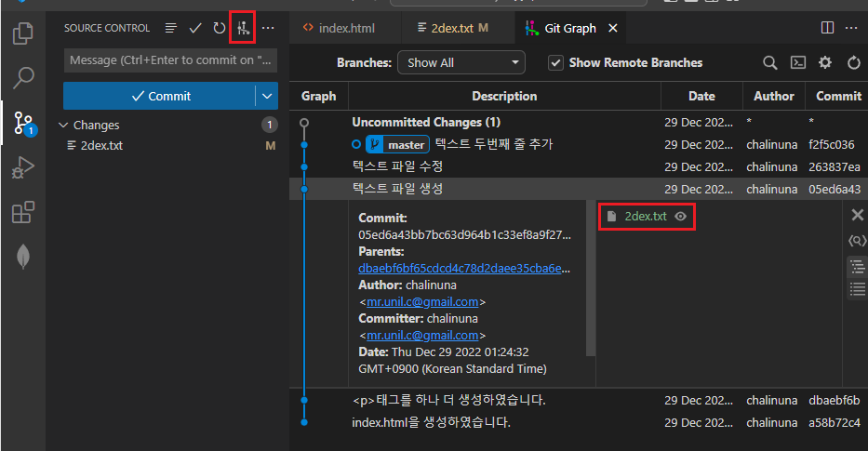Click the checkmark commit icon in Source Control header

coord(194,28)
